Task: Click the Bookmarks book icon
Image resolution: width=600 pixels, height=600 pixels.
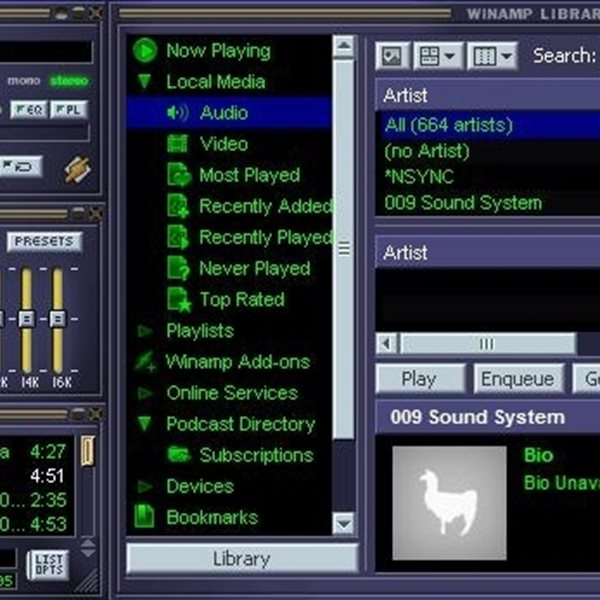Action: [144, 516]
